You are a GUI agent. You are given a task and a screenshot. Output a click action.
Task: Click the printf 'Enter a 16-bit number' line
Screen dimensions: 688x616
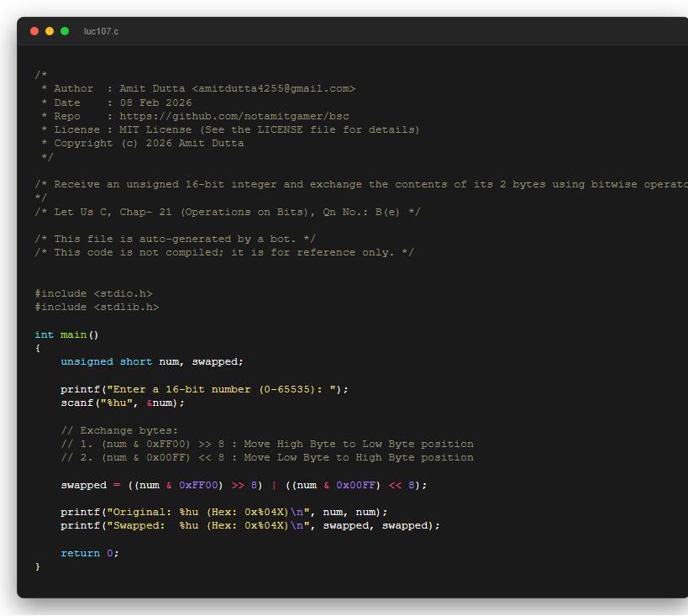(x=204, y=389)
